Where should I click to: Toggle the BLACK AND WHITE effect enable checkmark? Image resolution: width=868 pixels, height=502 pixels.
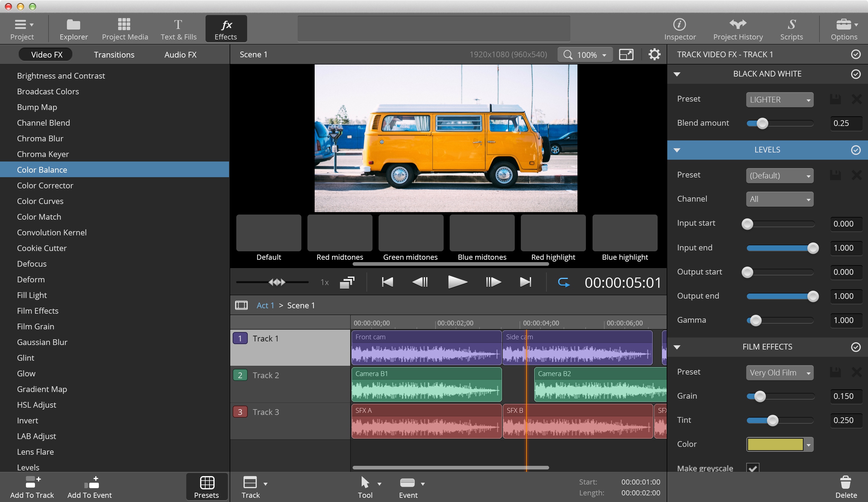tap(856, 74)
